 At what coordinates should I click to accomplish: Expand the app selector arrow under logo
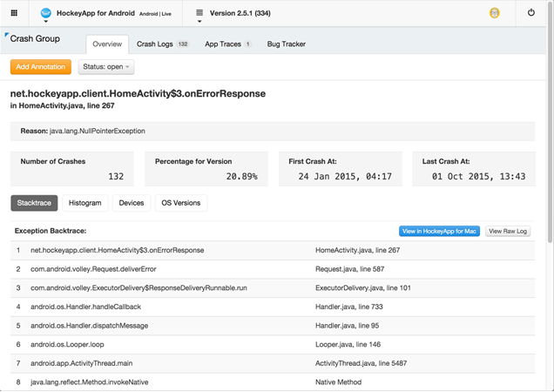46,22
